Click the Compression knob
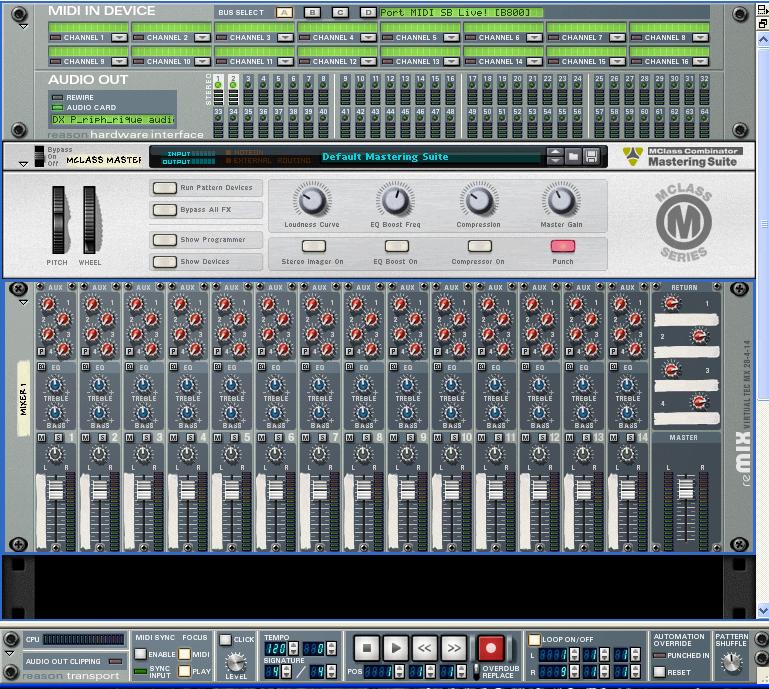 pos(479,201)
